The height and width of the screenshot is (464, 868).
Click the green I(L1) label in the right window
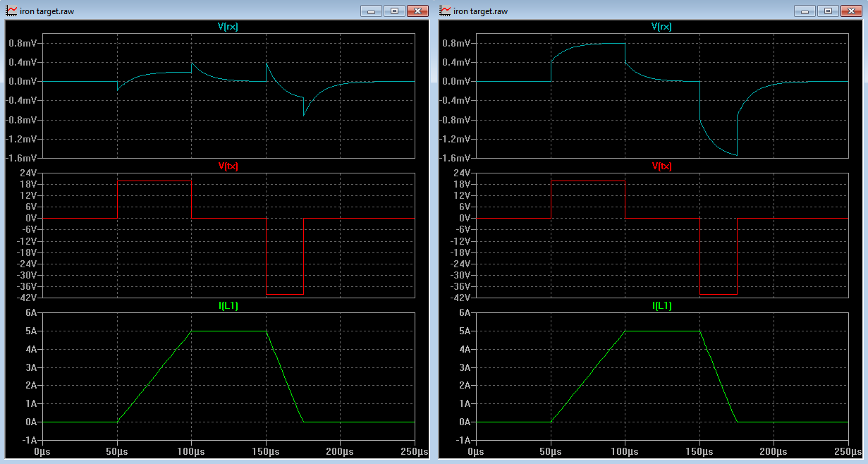[x=661, y=305]
